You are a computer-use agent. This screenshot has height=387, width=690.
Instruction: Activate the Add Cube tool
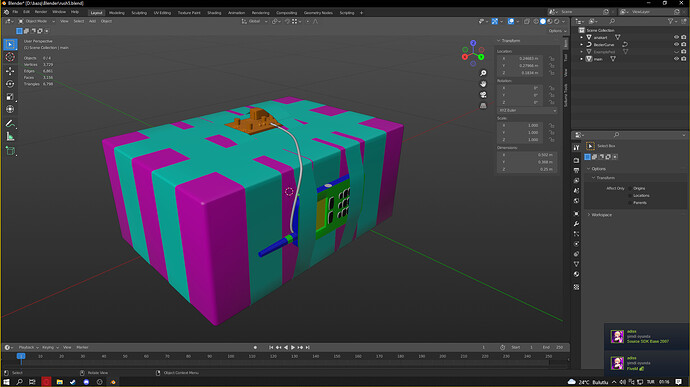point(10,151)
